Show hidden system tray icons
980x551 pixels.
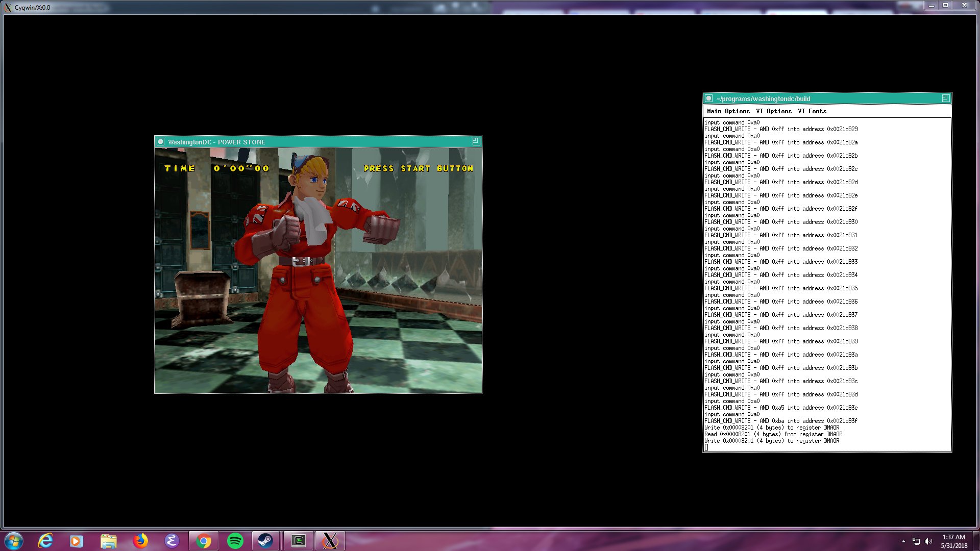(x=903, y=541)
